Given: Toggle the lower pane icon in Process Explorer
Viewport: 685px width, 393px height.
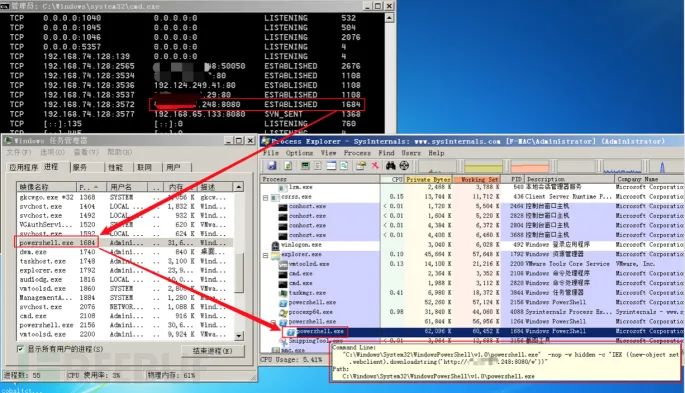Looking at the screenshot, I should click(x=332, y=165).
